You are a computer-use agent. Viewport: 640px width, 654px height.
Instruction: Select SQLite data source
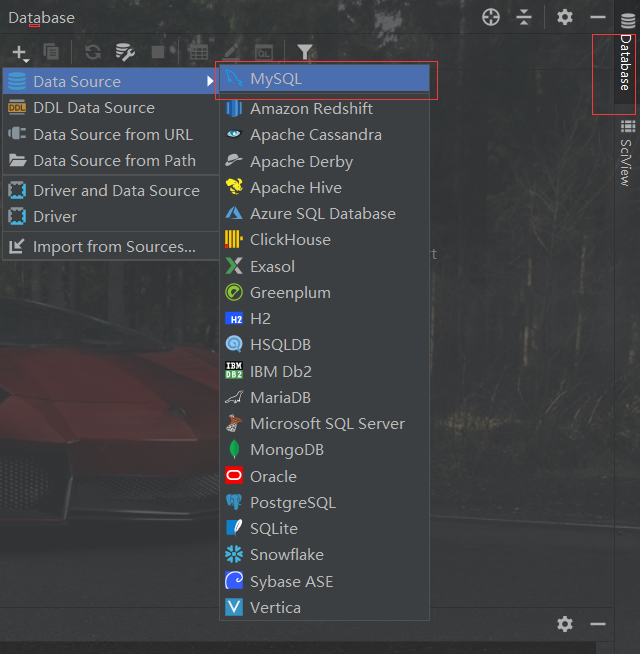click(324, 528)
